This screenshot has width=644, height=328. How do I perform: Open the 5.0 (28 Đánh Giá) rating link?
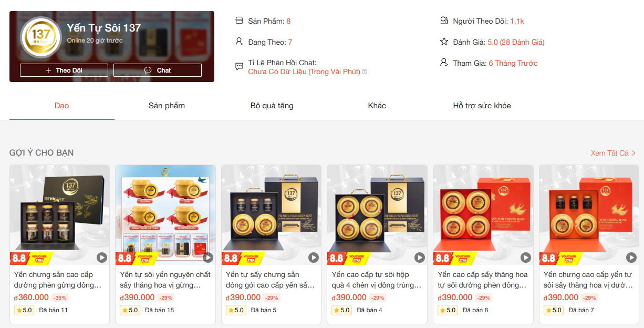point(516,42)
